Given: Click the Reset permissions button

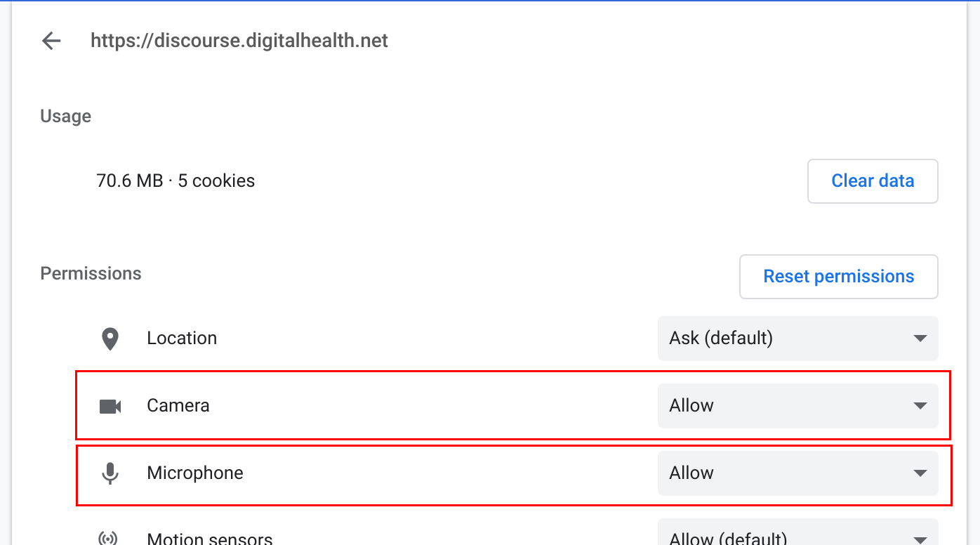Looking at the screenshot, I should pos(838,277).
